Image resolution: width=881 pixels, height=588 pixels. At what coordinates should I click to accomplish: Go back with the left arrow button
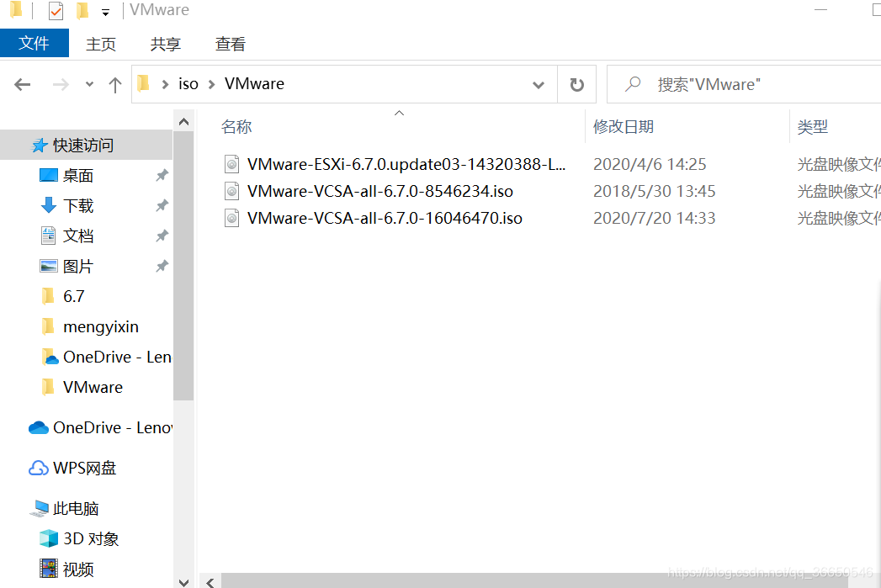point(23,85)
